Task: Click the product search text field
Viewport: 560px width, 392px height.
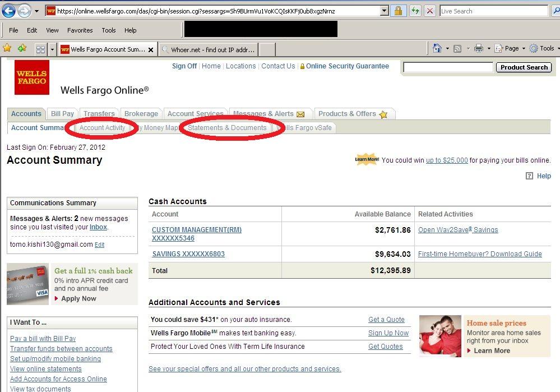Action: [448, 67]
